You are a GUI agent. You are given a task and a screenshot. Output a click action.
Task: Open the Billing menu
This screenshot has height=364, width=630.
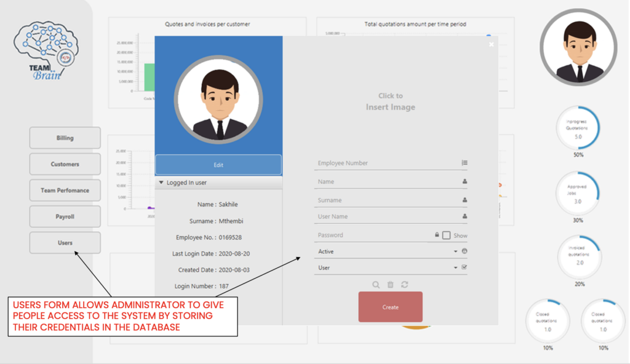tap(65, 138)
